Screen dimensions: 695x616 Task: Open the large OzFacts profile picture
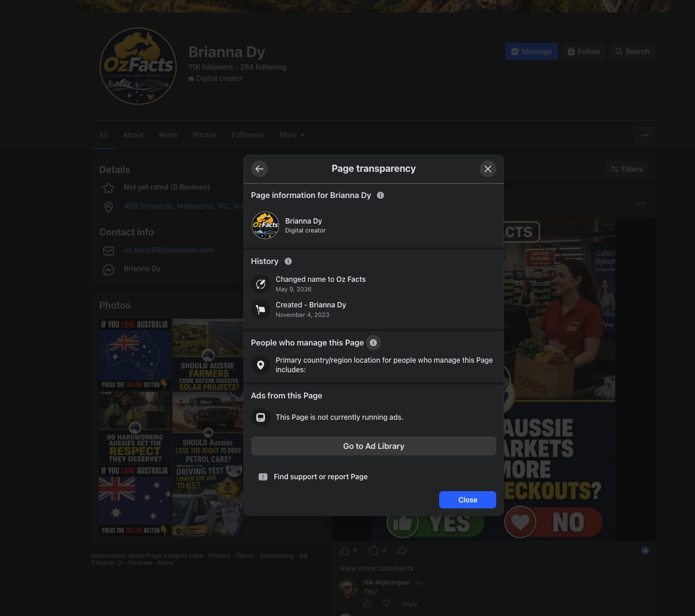138,66
